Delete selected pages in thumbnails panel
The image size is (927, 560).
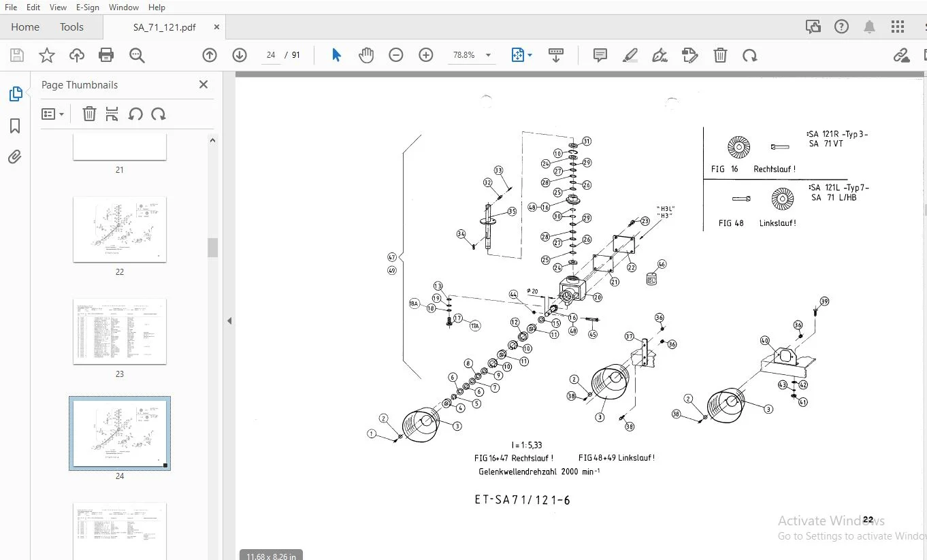[89, 114]
